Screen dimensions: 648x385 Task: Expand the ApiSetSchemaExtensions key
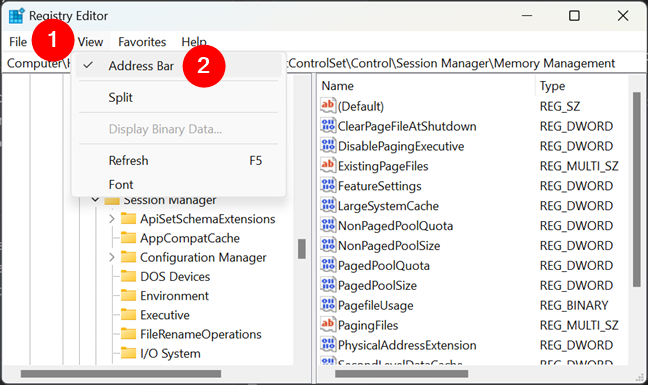(112, 219)
